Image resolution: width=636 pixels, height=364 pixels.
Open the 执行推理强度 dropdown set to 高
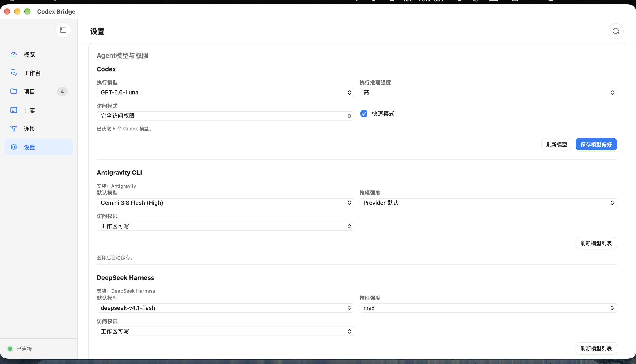(488, 93)
